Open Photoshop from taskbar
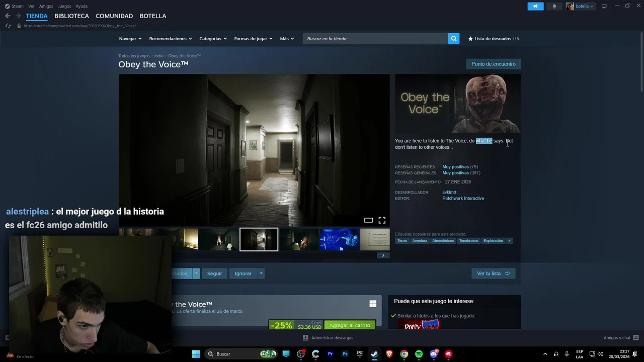The height and width of the screenshot is (362, 644). pyautogui.click(x=345, y=354)
